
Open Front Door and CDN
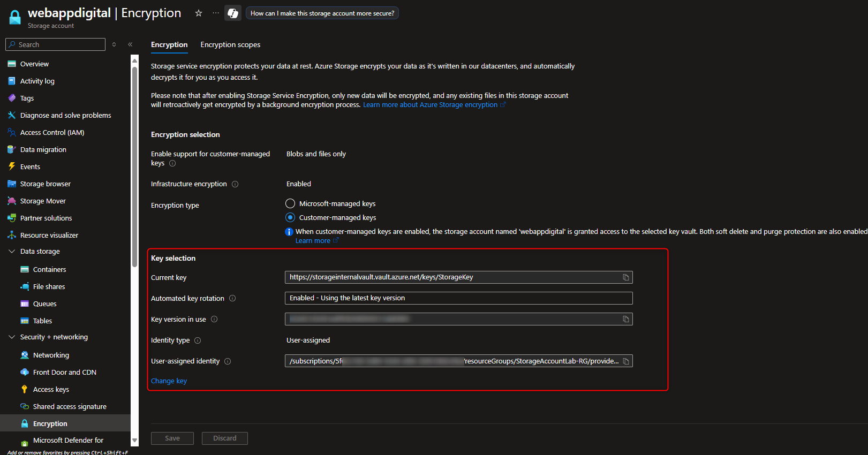point(65,372)
